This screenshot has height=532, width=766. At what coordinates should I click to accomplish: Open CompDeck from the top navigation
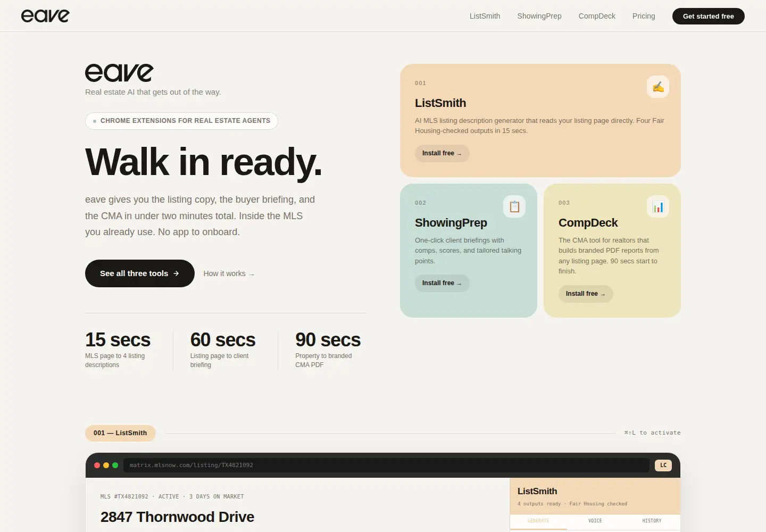pos(597,16)
